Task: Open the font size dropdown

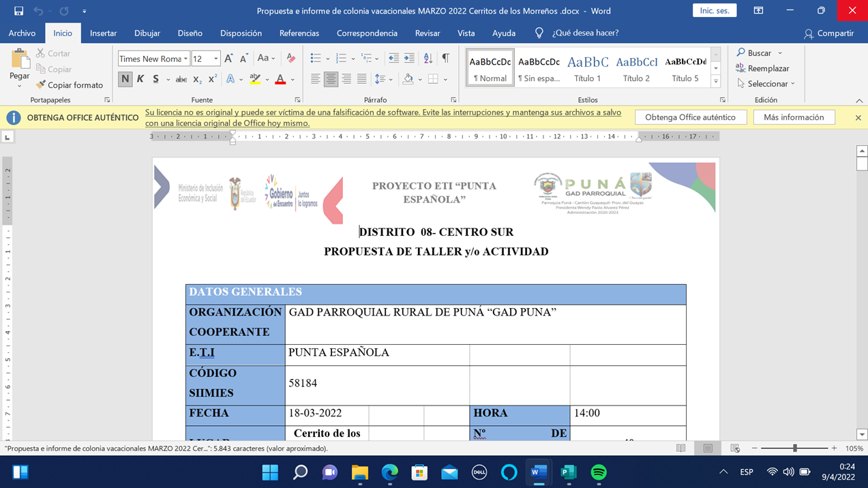Action: (x=215, y=59)
